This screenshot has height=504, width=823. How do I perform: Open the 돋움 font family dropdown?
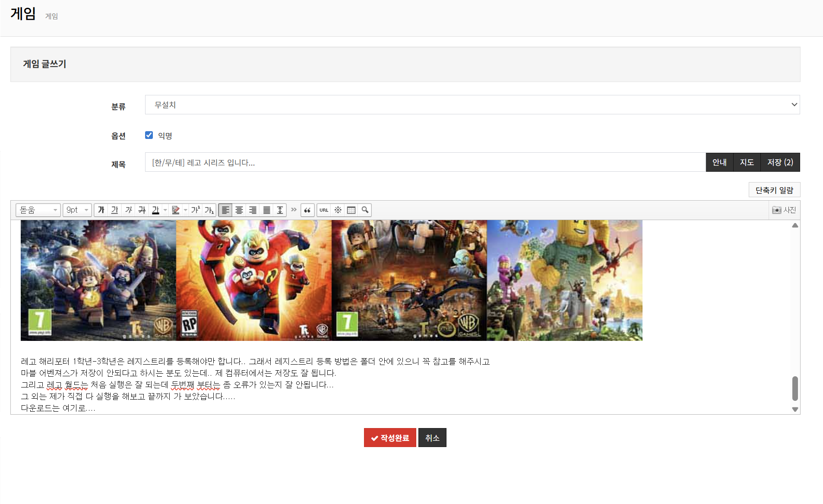click(x=38, y=210)
